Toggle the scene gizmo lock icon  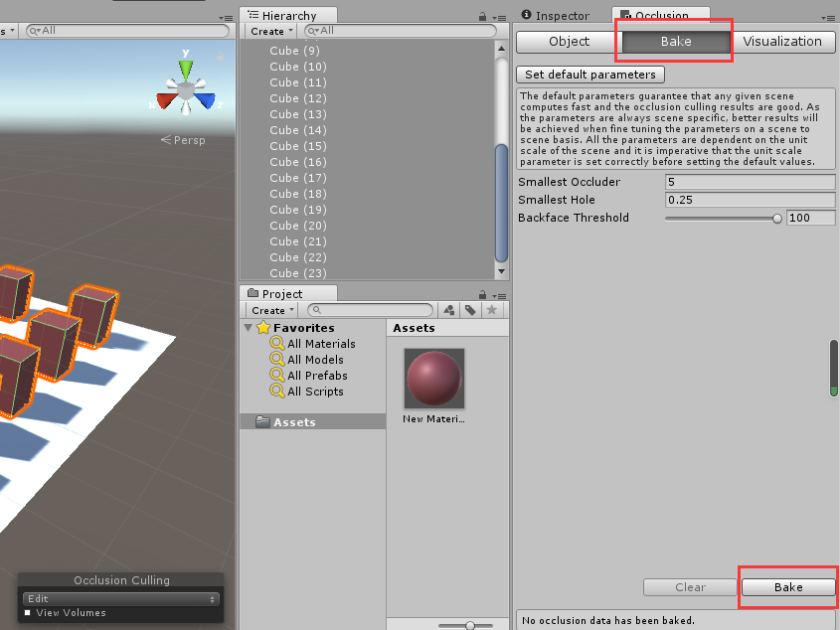[x=220, y=57]
